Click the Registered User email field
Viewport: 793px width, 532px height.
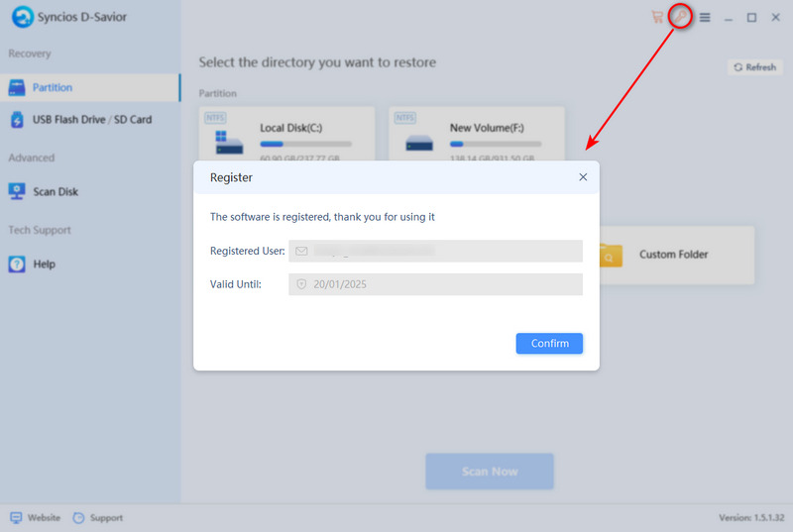(x=435, y=252)
